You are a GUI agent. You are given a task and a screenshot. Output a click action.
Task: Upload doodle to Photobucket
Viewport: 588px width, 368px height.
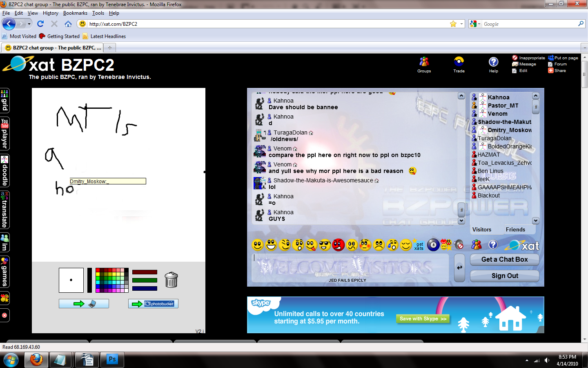point(153,303)
